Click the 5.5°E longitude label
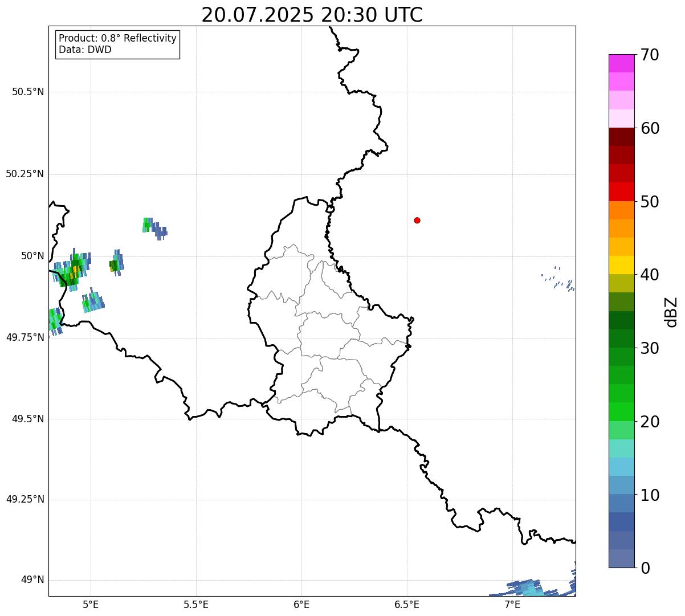685x616 pixels. coord(196,604)
